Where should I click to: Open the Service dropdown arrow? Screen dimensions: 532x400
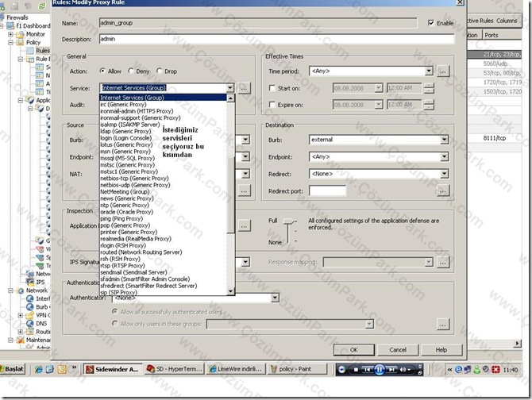coord(230,88)
